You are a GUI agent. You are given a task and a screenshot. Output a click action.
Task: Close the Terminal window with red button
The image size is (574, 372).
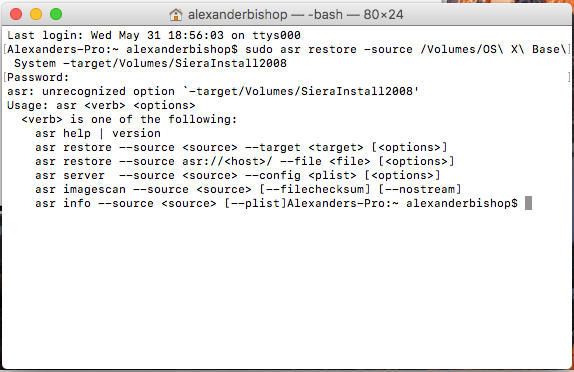point(16,14)
